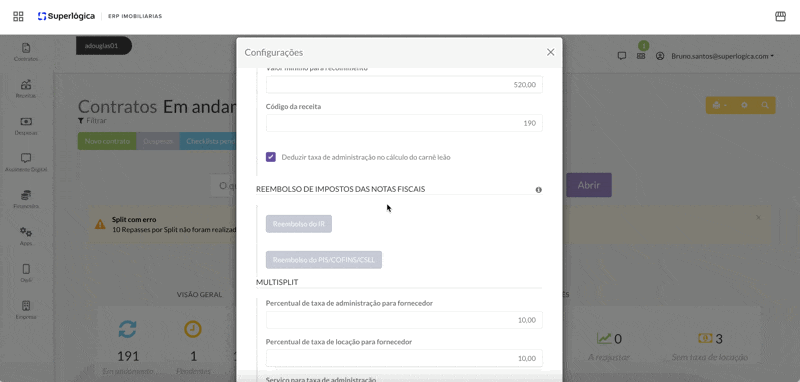Click the purple Abrir button
Viewport: 800px width, 382px height.
589,185
